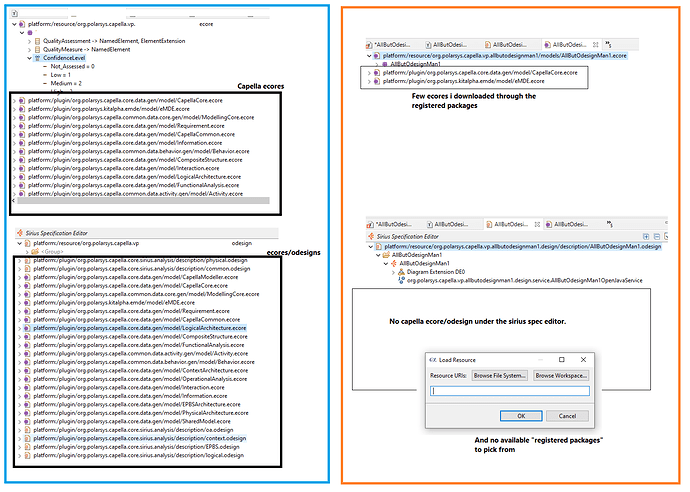Click the Collapse All icon in Sirius editor toolbar
The height and width of the screenshot is (492, 690).
pyautogui.click(x=657, y=237)
